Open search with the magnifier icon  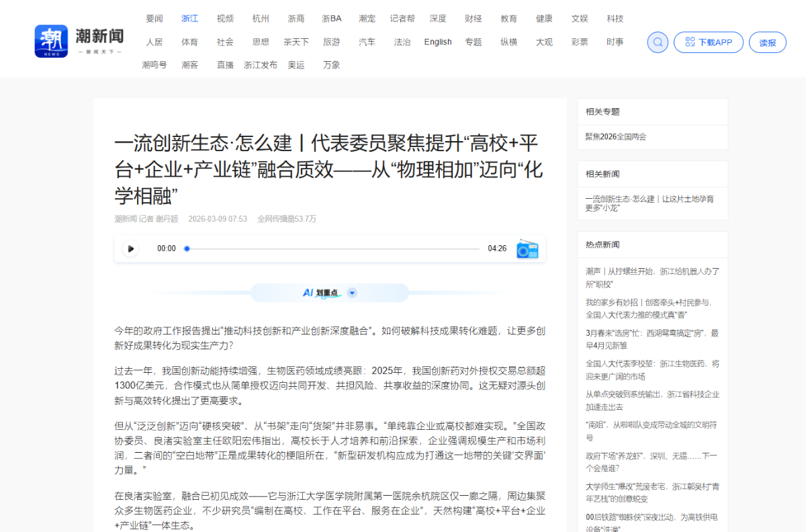click(x=658, y=42)
